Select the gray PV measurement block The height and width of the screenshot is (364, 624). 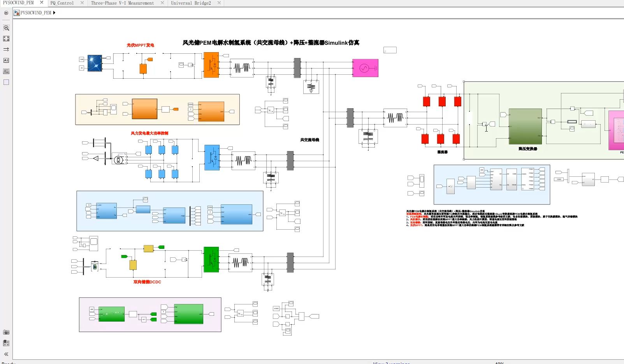pos(297,68)
